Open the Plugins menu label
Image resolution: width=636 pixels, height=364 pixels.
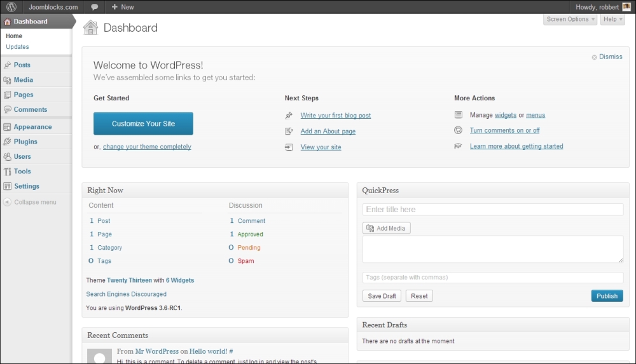[x=25, y=142]
